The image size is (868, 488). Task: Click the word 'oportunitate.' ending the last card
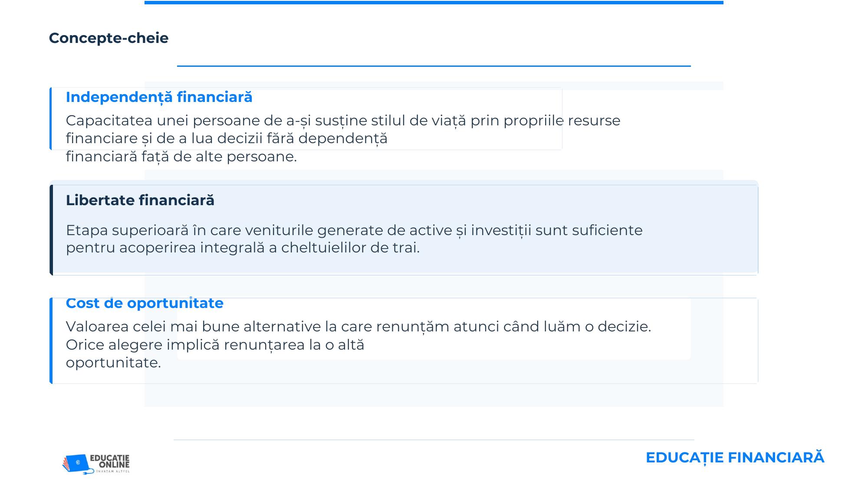click(x=113, y=363)
